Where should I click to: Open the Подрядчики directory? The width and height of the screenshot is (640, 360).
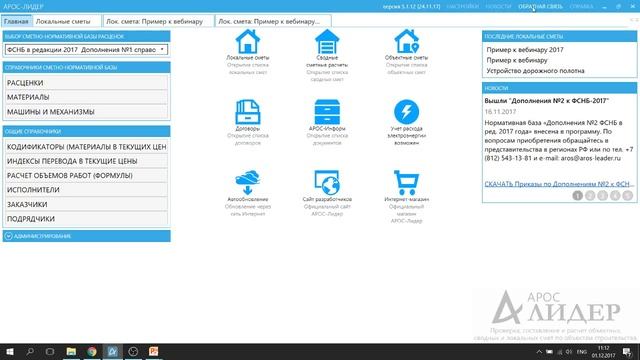click(87, 219)
